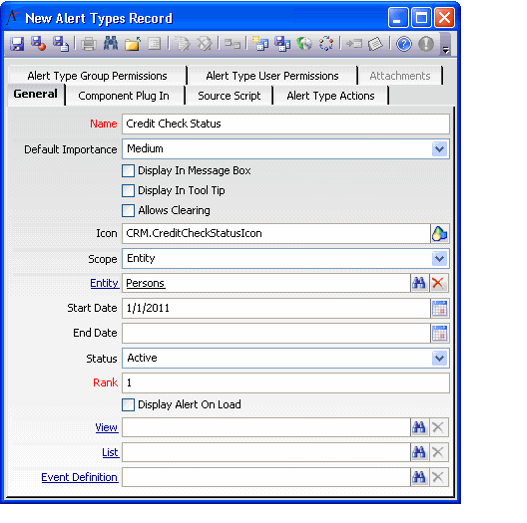
Task: Click into the empty View field
Action: 266,427
